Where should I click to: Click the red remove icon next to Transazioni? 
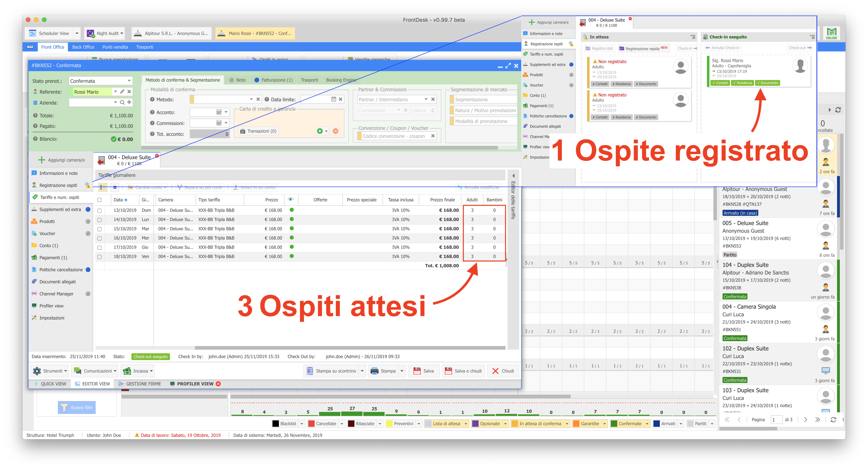coord(336,131)
